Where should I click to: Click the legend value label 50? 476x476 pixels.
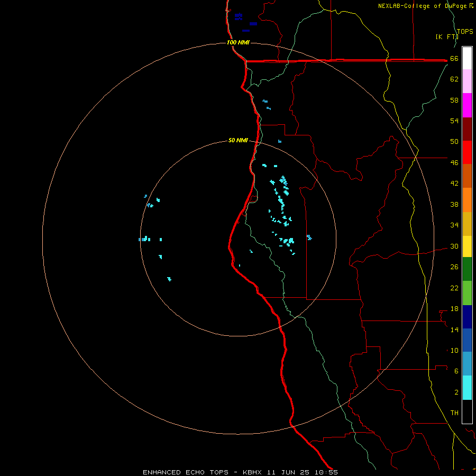tap(454, 142)
